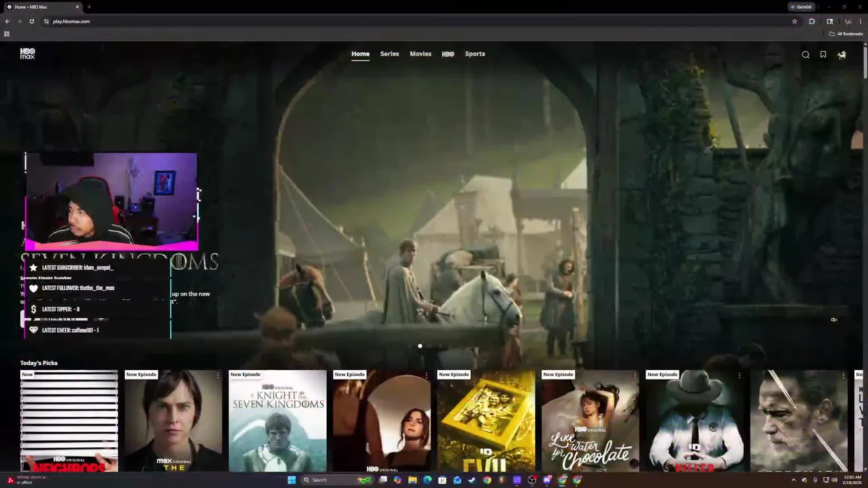Open the Windows Start menu
The image size is (868, 488).
pos(292,480)
